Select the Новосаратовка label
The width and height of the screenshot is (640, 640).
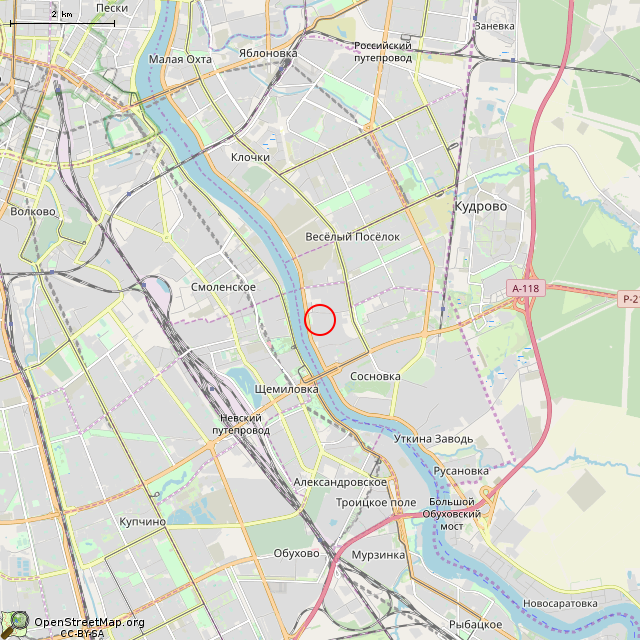(560, 603)
